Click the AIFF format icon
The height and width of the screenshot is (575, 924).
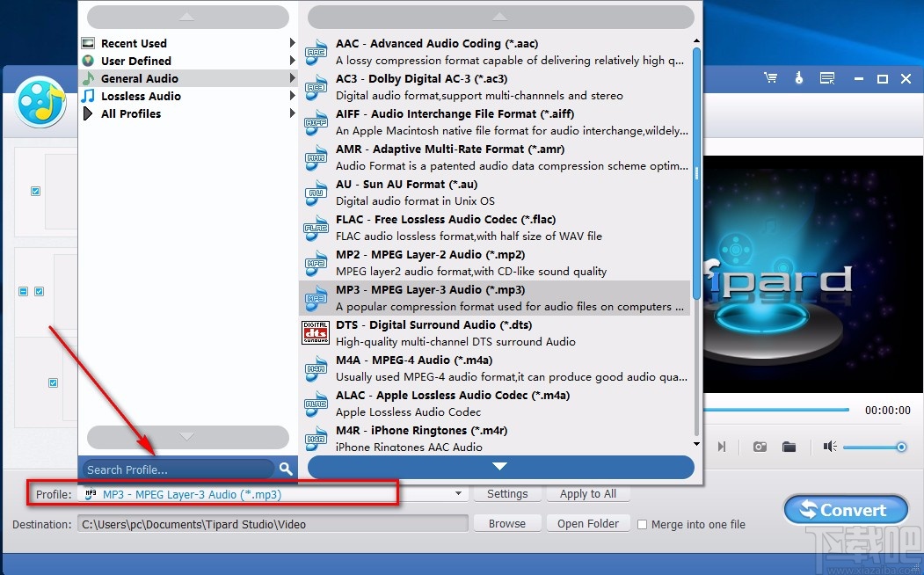click(x=316, y=122)
